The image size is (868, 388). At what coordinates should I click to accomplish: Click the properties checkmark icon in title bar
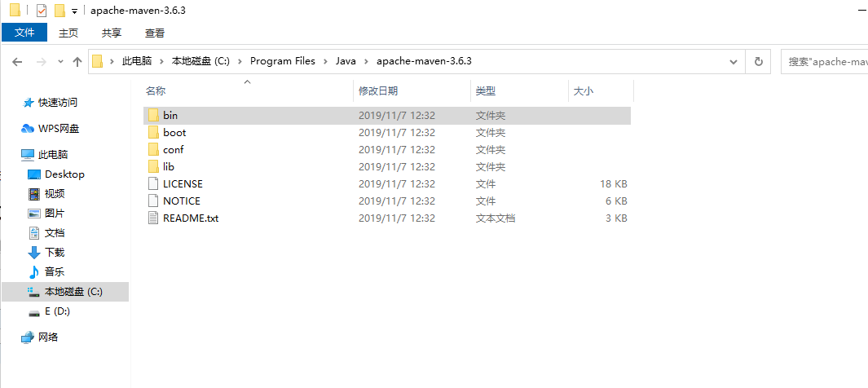pos(42,11)
